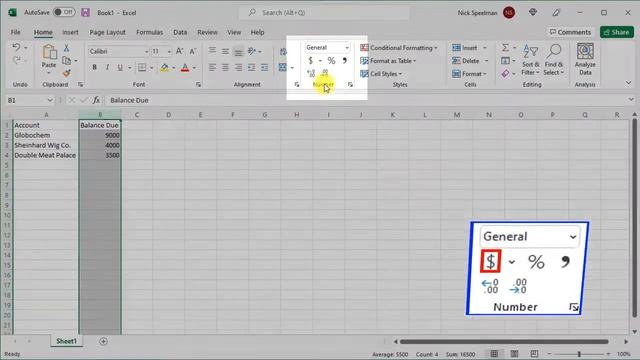Apply the red Font Color swatch
The height and width of the screenshot is (360, 640).
185,67
